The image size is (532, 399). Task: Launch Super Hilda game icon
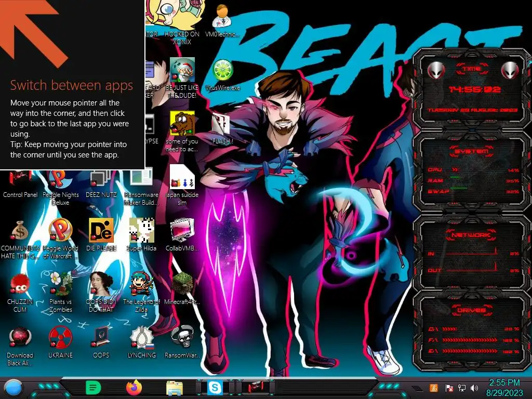coord(141,235)
